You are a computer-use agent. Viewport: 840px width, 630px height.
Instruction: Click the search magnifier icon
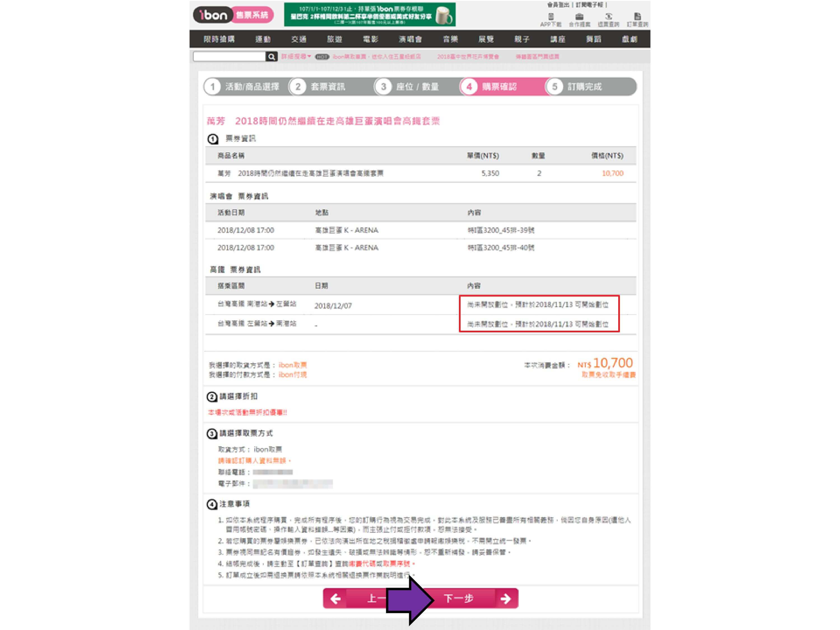click(271, 57)
